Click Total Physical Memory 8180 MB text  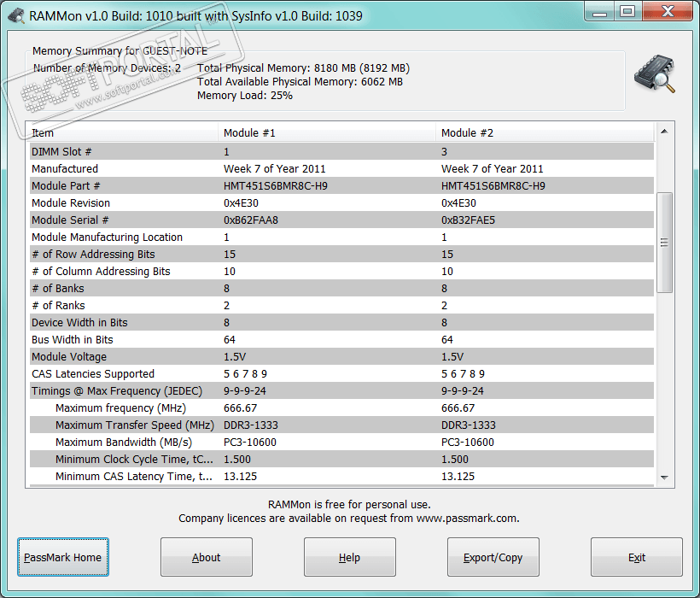(x=304, y=67)
